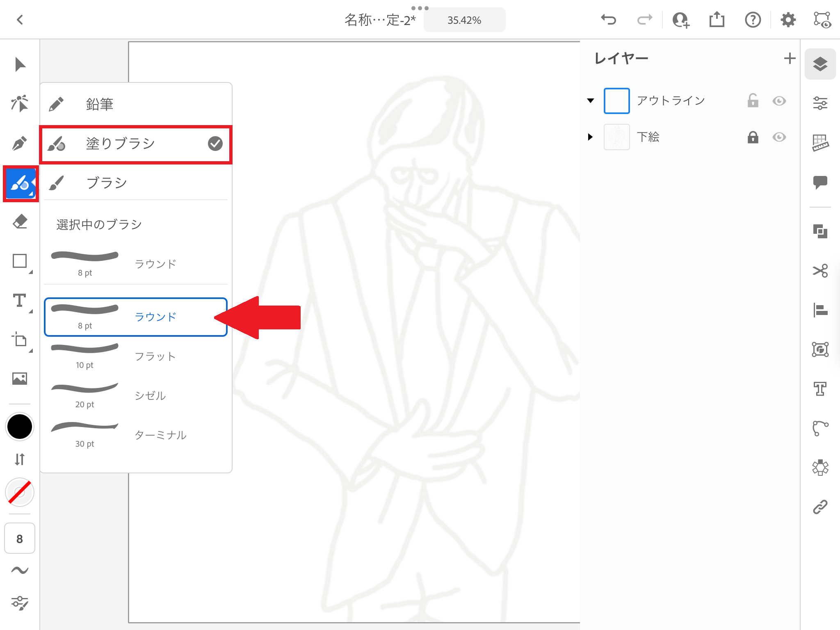Collapse the アウトライン layer triangle

591,101
